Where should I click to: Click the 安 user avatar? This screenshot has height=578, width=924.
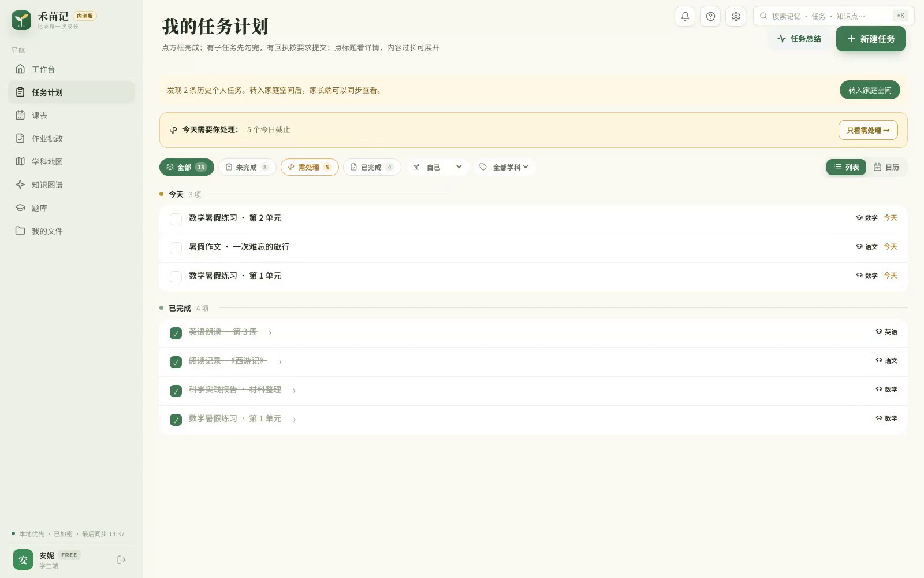click(23, 560)
